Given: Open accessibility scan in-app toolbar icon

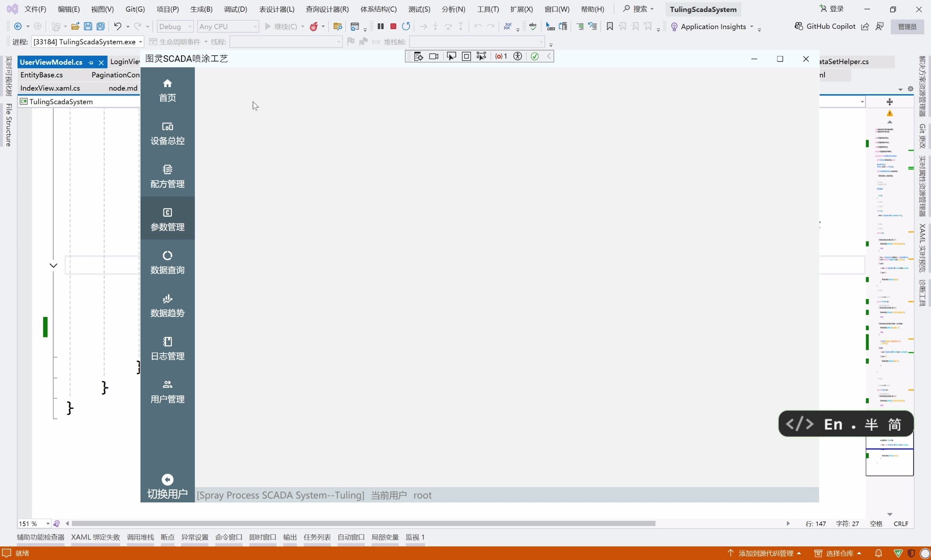Looking at the screenshot, I should (518, 56).
